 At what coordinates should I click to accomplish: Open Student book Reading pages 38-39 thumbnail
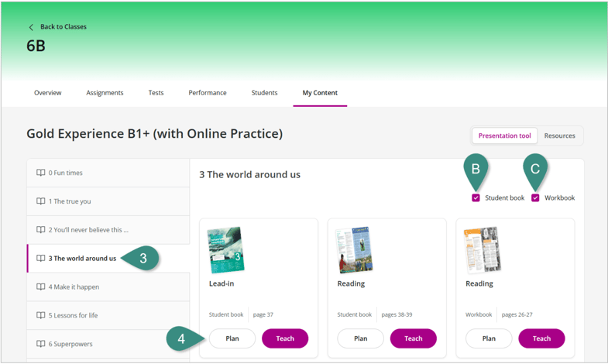click(x=354, y=250)
